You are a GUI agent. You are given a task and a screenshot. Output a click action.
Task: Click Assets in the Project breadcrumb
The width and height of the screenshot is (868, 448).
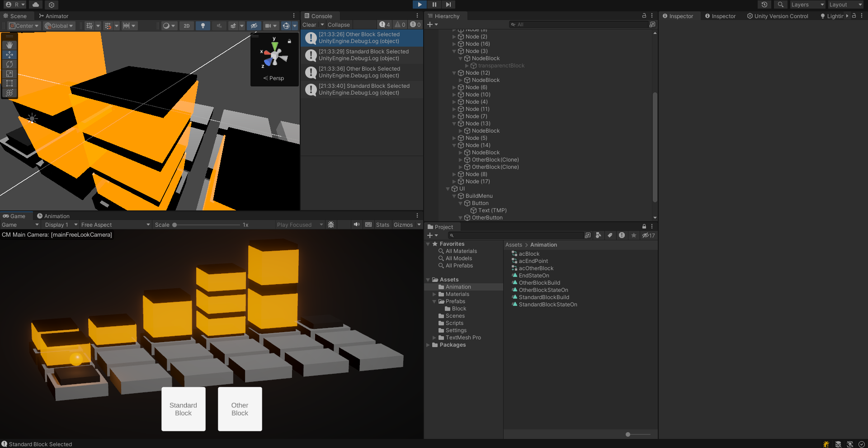(x=514, y=245)
